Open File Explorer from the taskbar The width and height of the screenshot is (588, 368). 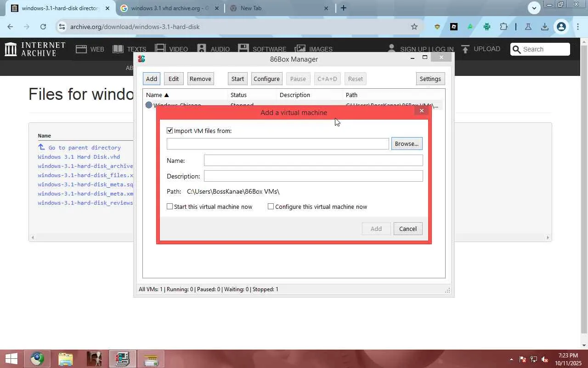pyautogui.click(x=66, y=359)
